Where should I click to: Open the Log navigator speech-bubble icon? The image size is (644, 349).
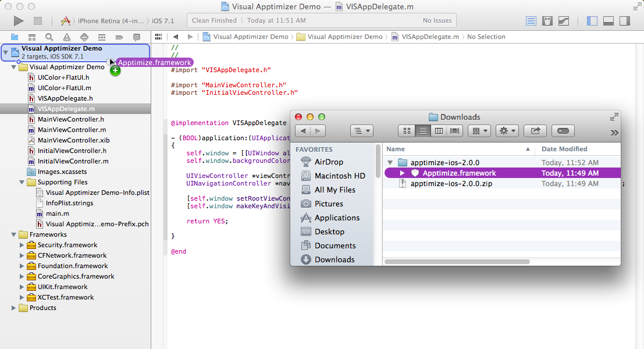pos(137,37)
